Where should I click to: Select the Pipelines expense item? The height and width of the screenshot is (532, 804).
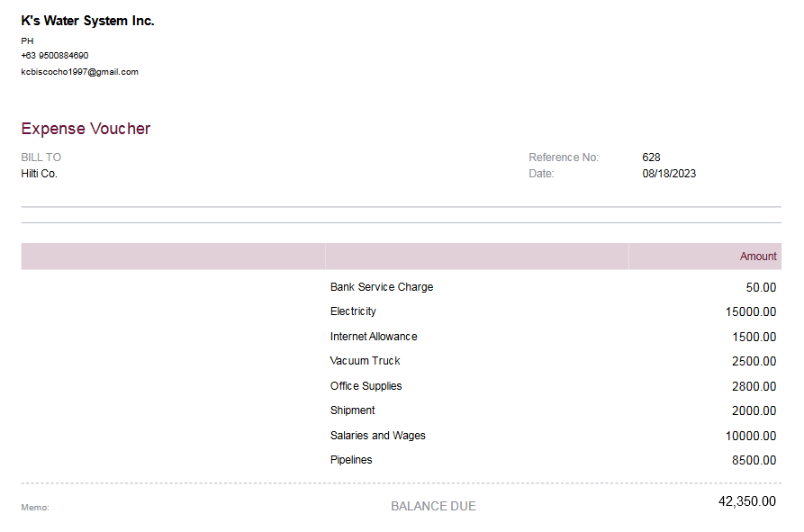[x=351, y=460]
